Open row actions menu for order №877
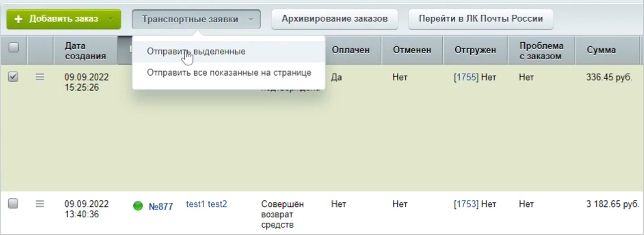 [40, 204]
